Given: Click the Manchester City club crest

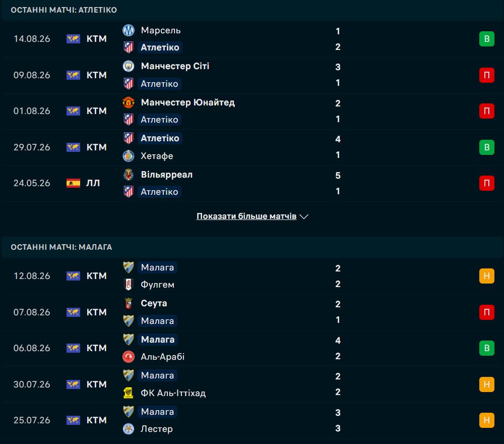Looking at the screenshot, I should coord(128,66).
